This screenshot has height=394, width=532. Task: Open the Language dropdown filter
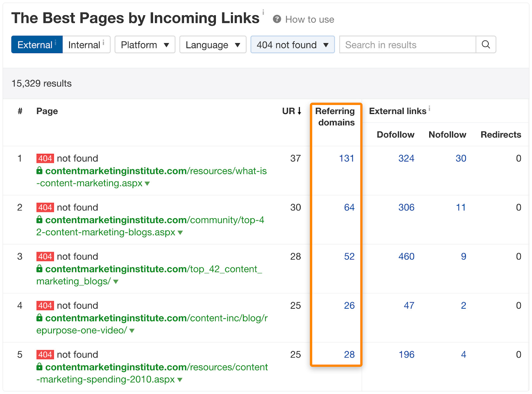[213, 45]
